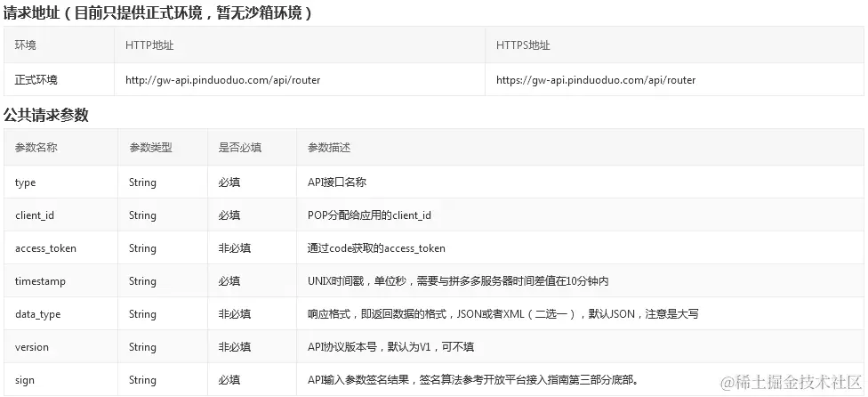The image size is (868, 397).
Task: Click 必填 in the client_id row
Action: [229, 215]
